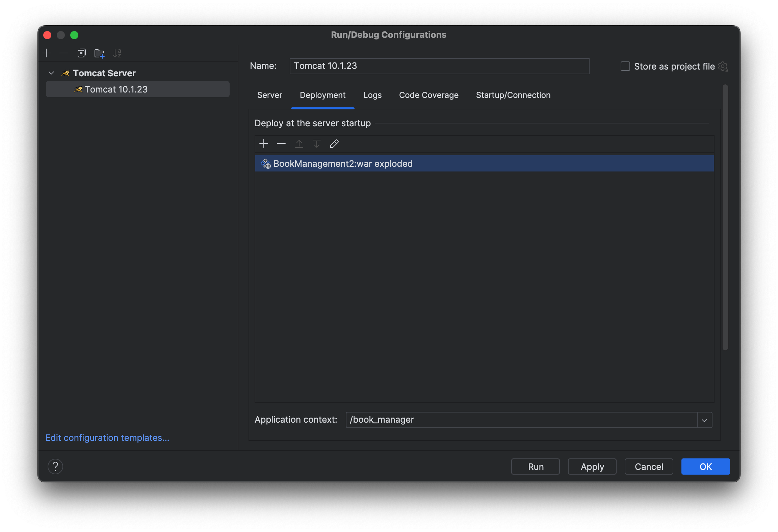Click the edit deployment artifact icon
This screenshot has height=532, width=778.
pos(334,143)
